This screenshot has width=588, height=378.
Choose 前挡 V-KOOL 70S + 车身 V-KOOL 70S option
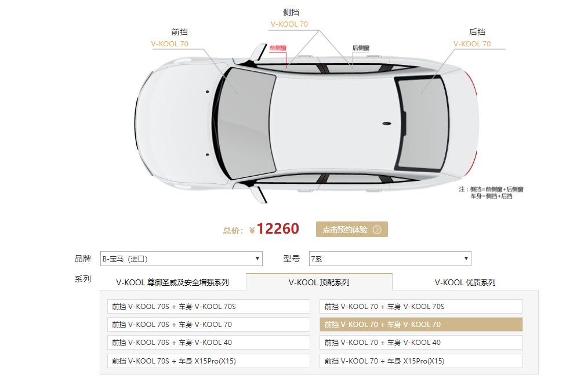[209, 306]
